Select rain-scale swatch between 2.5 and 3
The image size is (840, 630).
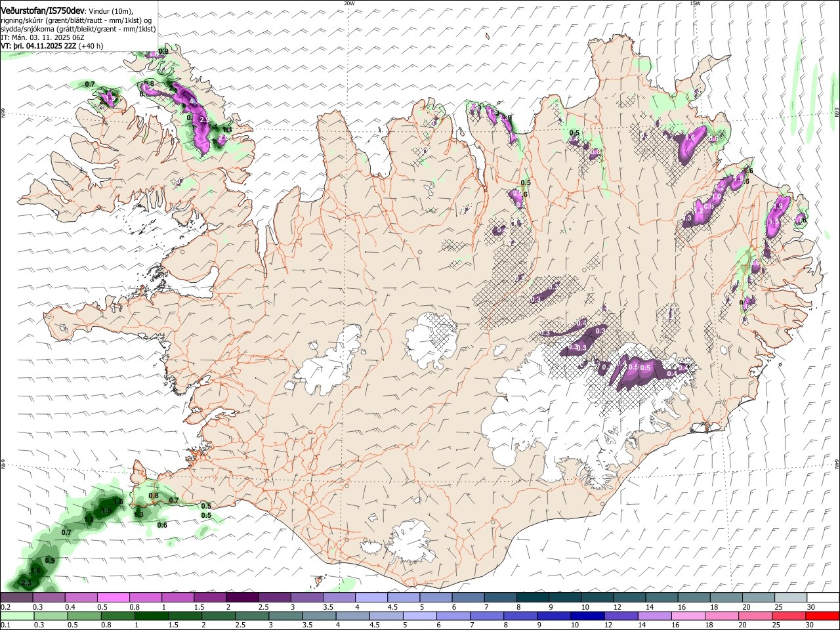point(252,616)
